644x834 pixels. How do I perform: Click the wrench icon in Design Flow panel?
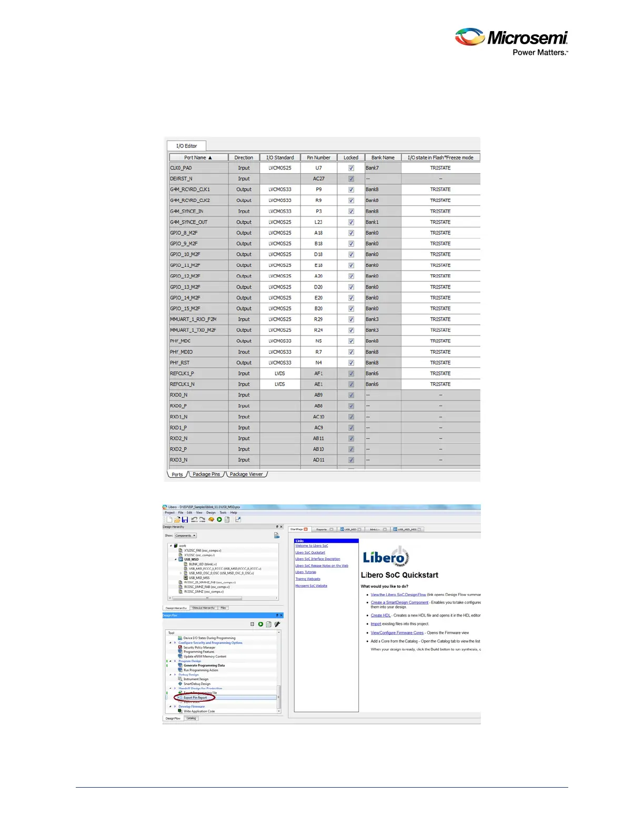click(277, 624)
